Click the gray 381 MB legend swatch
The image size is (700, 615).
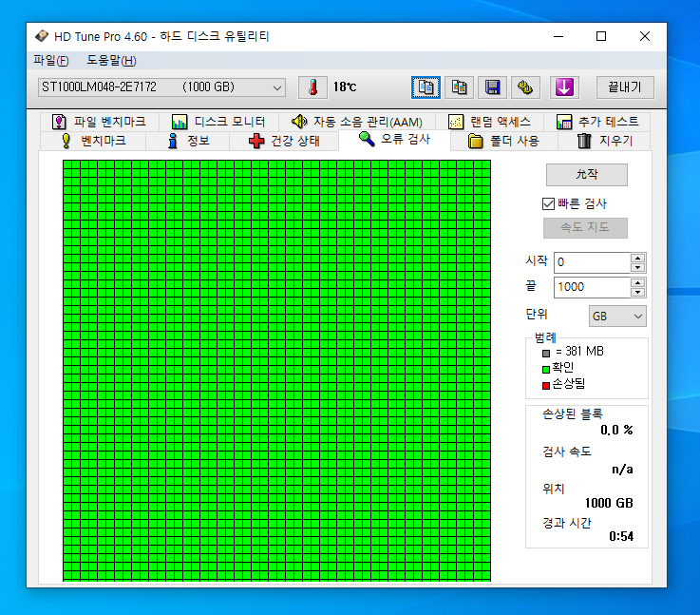point(546,354)
